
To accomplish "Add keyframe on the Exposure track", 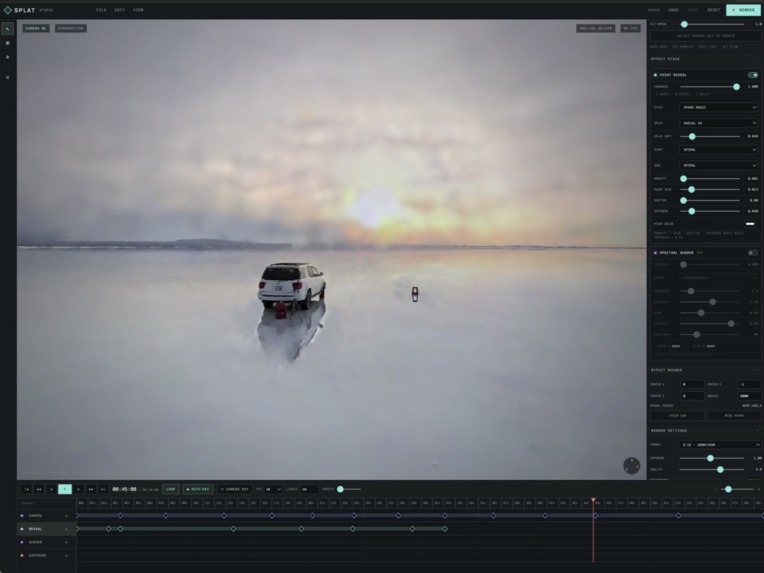I will (66, 555).
